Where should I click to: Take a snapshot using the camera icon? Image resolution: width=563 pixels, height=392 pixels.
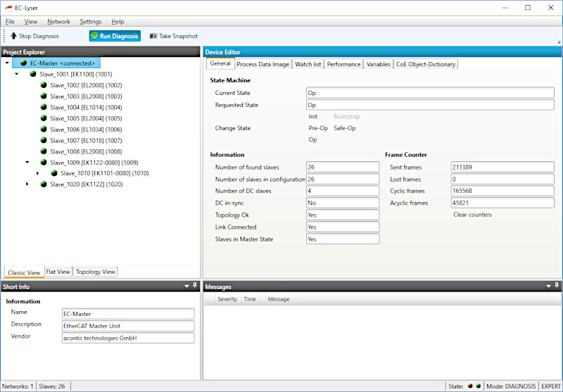pos(153,36)
